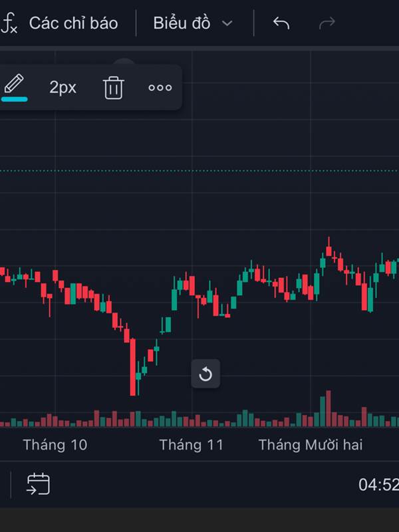The image size is (399, 532).
Task: Click the Tháng 11 time axis label
Action: [192, 445]
